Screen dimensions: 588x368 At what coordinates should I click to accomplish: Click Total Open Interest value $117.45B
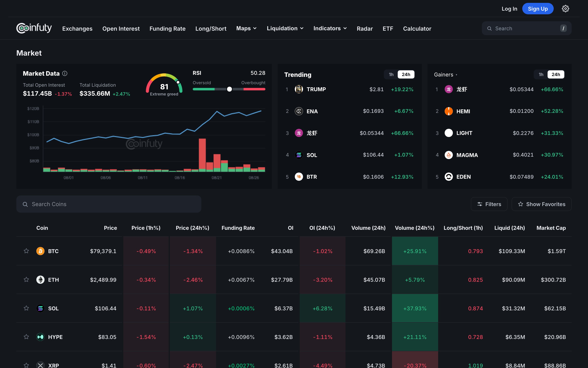pyautogui.click(x=37, y=93)
